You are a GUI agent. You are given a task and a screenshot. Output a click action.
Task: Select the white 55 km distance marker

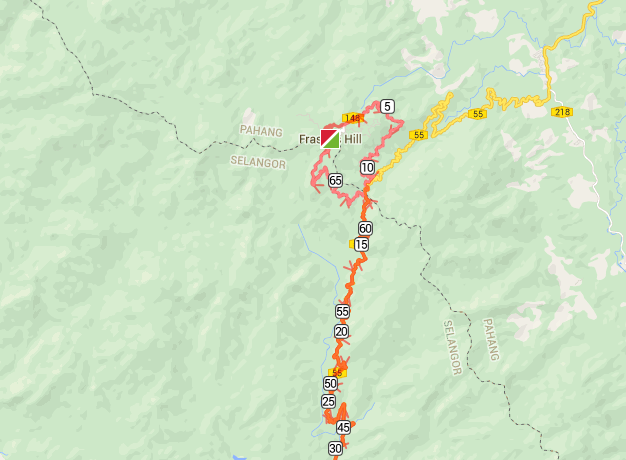tap(343, 311)
